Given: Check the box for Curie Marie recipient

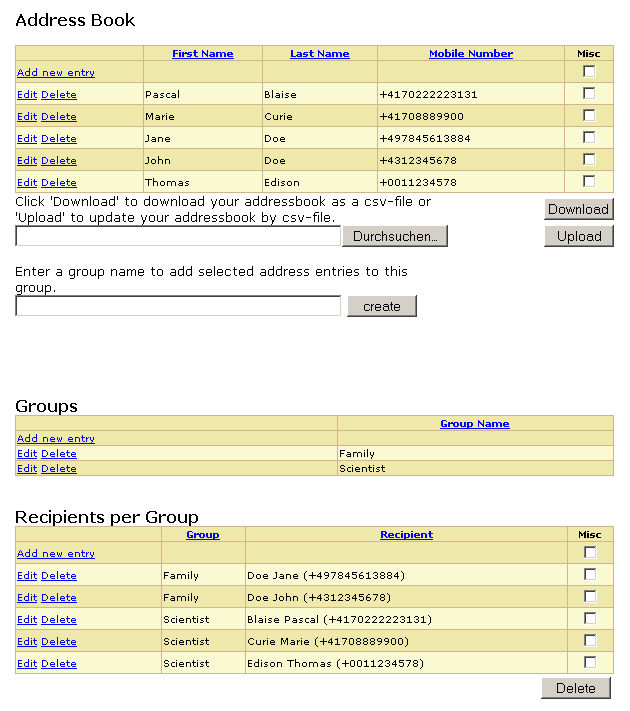Looking at the screenshot, I should coord(589,640).
